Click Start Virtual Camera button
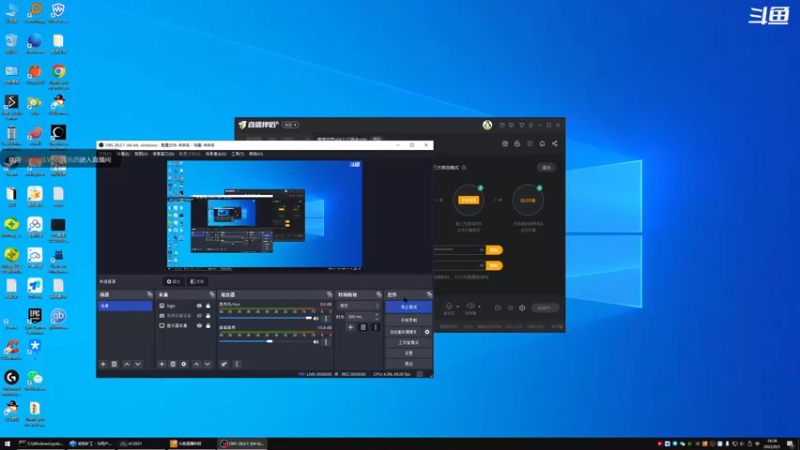 coord(404,332)
